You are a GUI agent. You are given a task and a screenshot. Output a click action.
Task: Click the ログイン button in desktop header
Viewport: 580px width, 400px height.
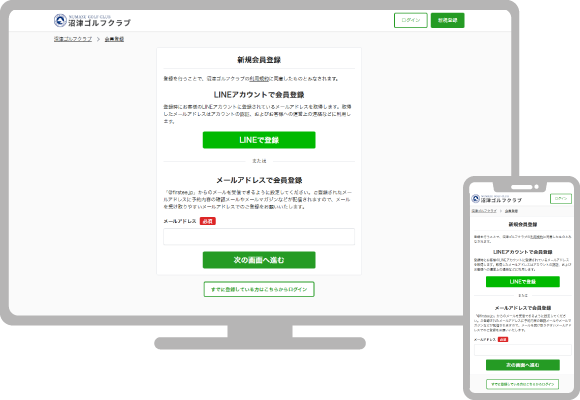pos(411,20)
